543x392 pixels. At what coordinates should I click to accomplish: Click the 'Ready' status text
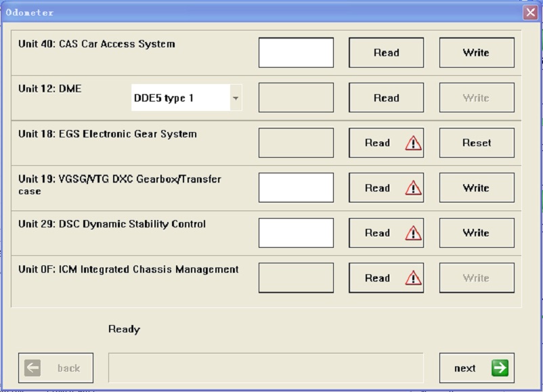pyautogui.click(x=125, y=329)
